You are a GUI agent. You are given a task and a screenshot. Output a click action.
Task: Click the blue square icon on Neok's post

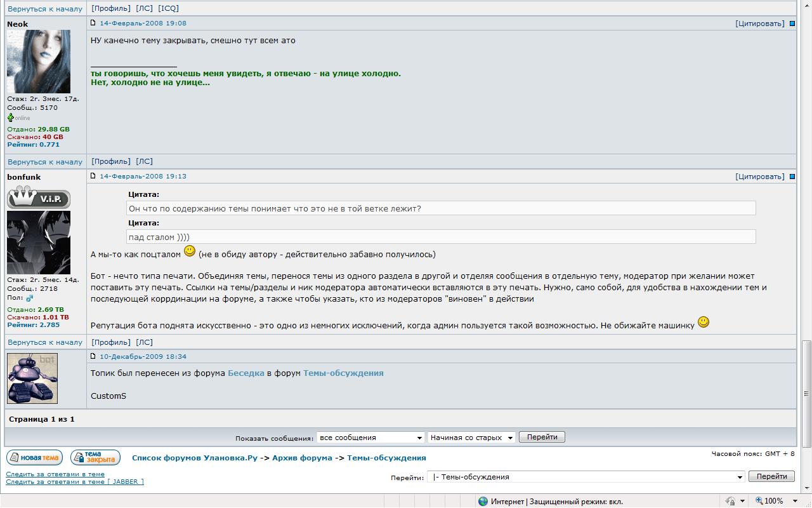[792, 23]
